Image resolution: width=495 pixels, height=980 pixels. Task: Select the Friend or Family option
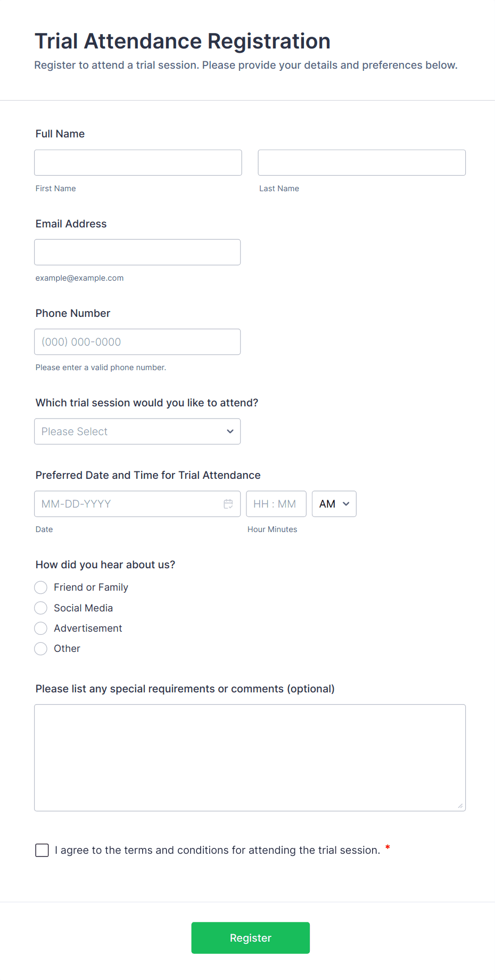click(41, 587)
